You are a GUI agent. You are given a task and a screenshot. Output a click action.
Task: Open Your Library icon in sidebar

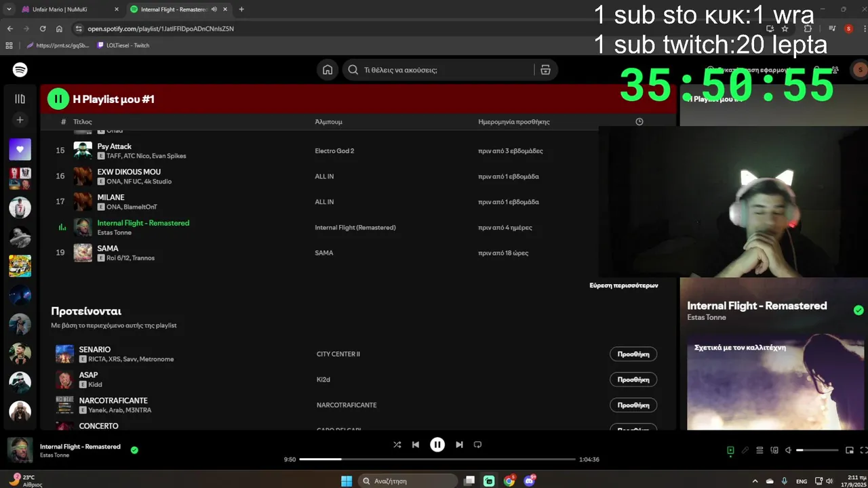(20, 99)
